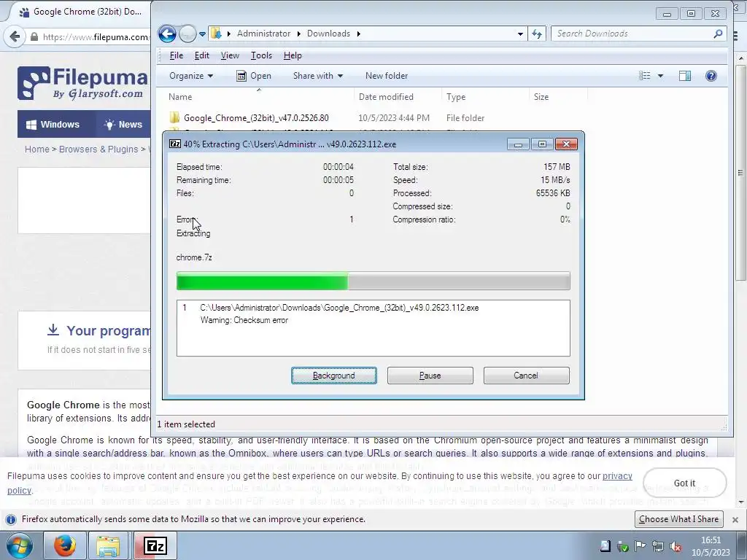Click Choose What I Share button
Screen dimensions: 747x560
pyautogui.click(x=678, y=519)
